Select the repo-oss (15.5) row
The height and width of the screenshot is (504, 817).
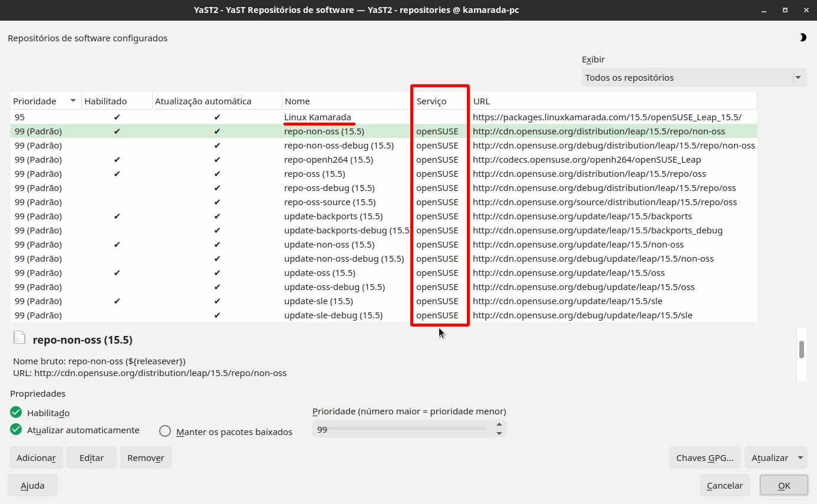point(383,174)
